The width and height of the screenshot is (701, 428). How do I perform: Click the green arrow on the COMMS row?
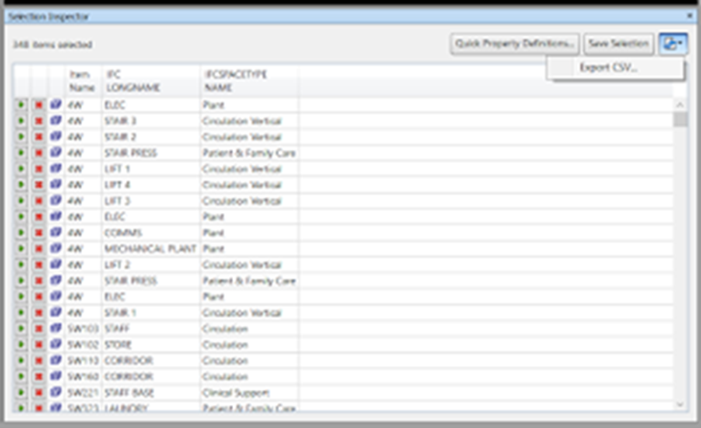click(21, 233)
